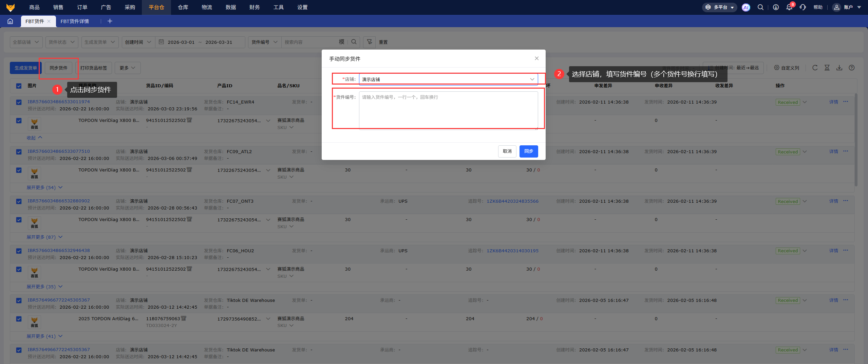Run search with filter bar magnifier icon

point(354,42)
